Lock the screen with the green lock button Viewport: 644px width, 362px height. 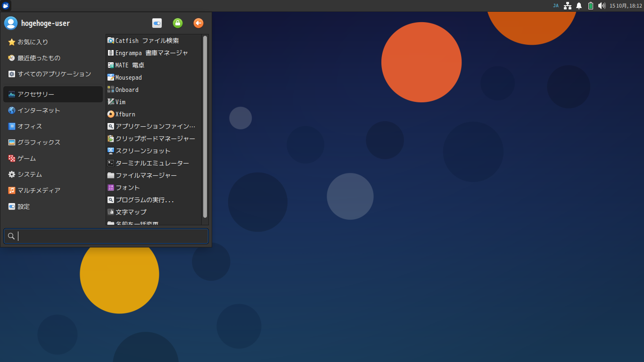(177, 23)
